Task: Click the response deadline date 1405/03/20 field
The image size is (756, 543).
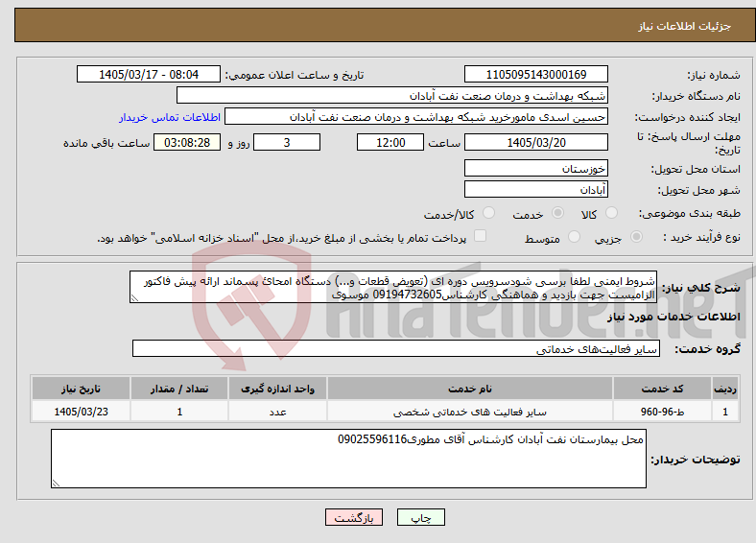Action: click(536, 142)
